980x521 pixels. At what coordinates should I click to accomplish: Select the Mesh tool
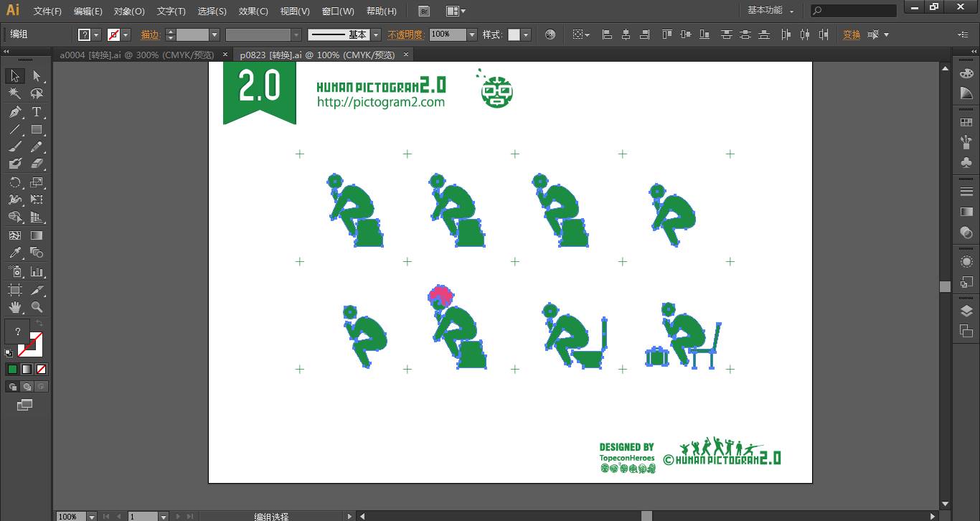[x=15, y=235]
